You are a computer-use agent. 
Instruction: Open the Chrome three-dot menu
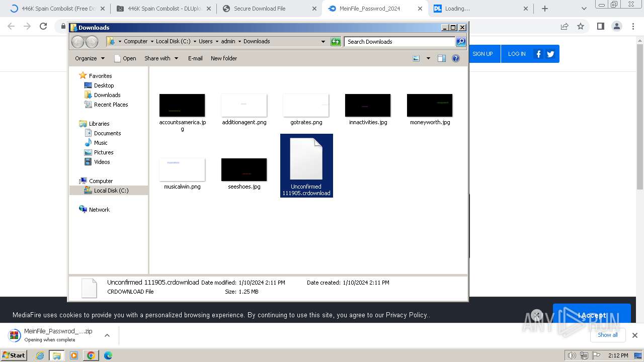pos(632,27)
